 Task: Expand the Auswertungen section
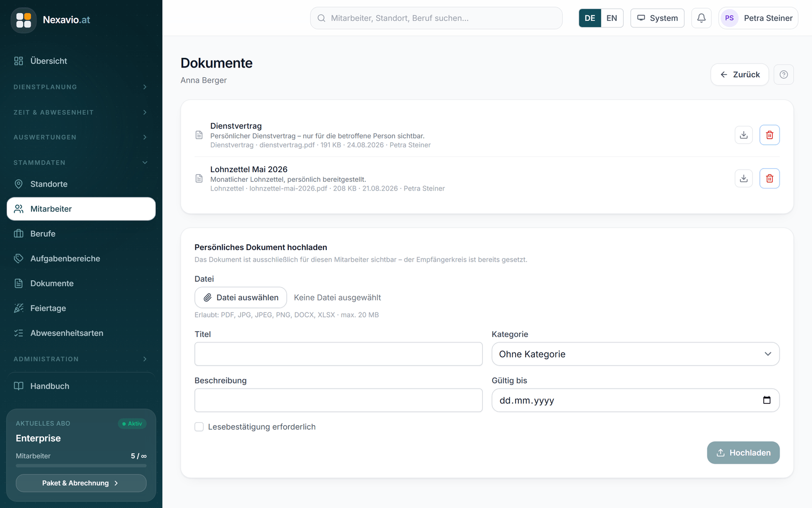pyautogui.click(x=81, y=137)
